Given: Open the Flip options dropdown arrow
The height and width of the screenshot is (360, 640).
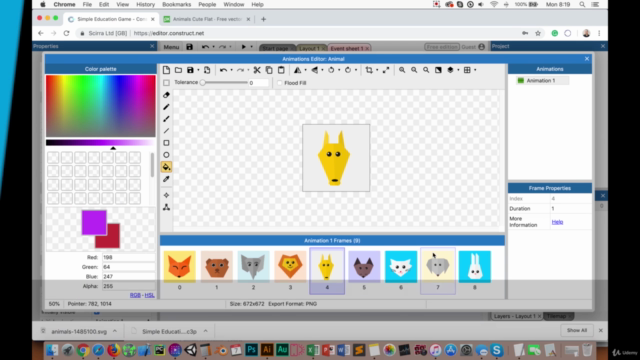Looking at the screenshot, I should [x=322, y=70].
